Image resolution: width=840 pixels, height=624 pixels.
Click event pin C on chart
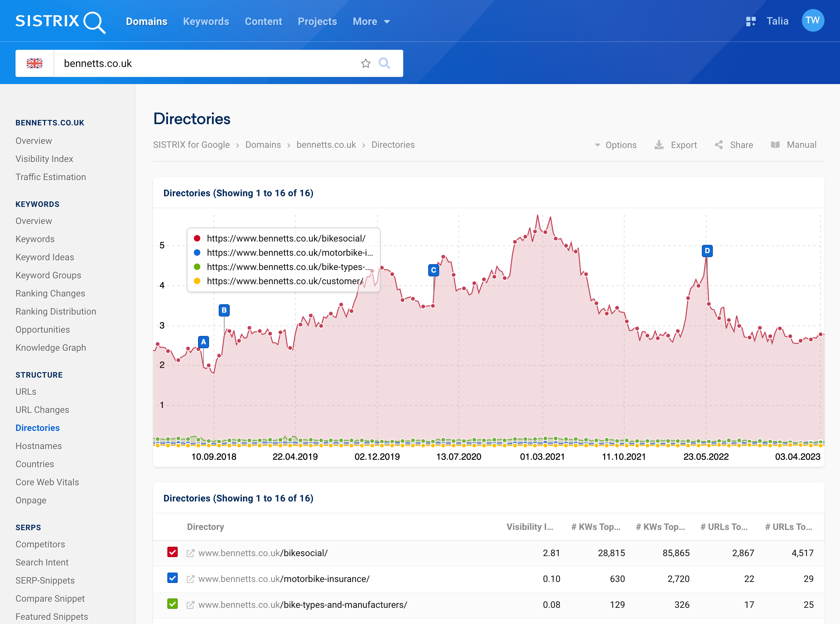[434, 270]
